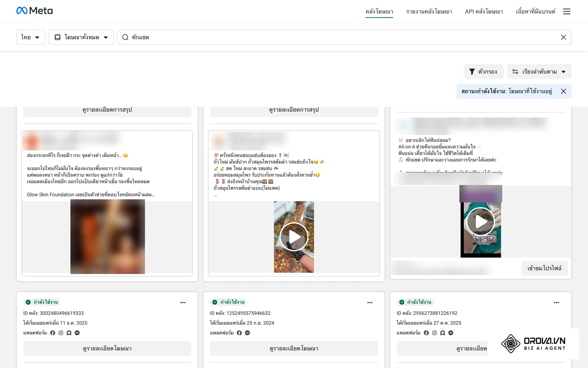Click Audience Network icon on ad 2956273881226192
This screenshot has height=368, width=588.
click(442, 333)
